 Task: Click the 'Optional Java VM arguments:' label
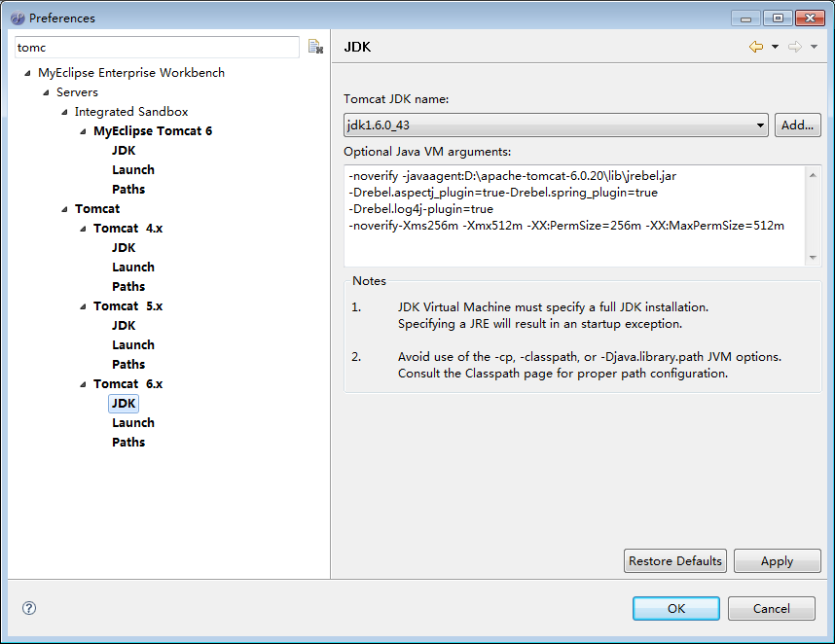click(x=427, y=152)
